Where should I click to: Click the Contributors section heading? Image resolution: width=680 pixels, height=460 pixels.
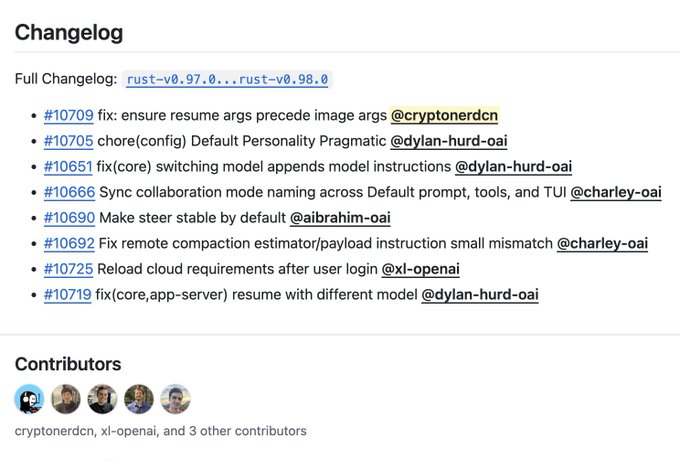tap(68, 364)
